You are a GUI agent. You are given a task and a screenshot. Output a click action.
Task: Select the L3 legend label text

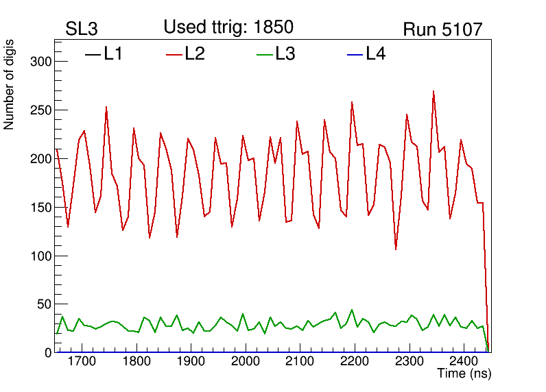[x=285, y=54]
